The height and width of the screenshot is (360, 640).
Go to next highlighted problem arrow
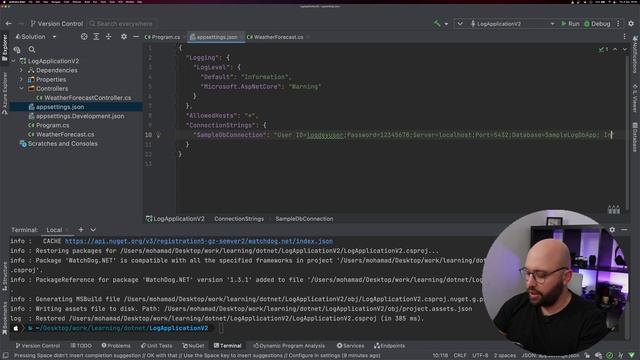point(624,49)
